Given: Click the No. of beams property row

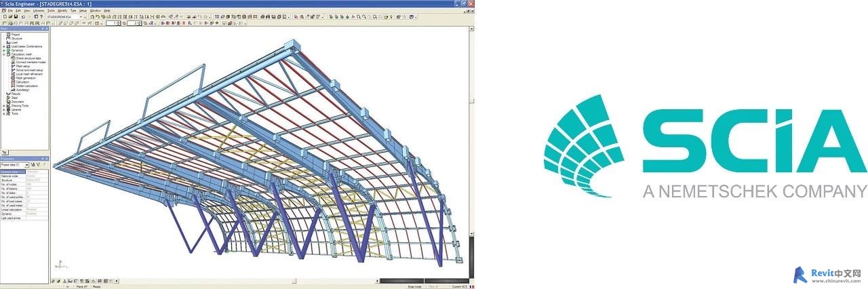Looking at the screenshot, I should coord(24,189).
